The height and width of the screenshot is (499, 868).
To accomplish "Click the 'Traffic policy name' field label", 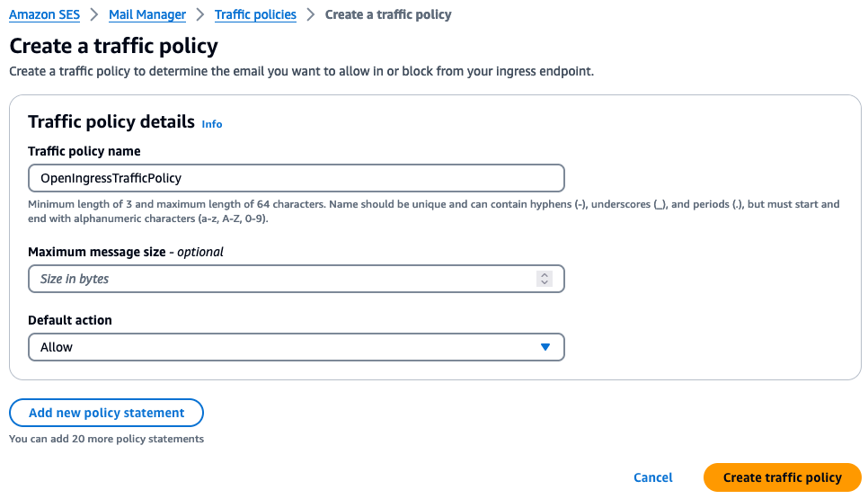I will tap(84, 151).
